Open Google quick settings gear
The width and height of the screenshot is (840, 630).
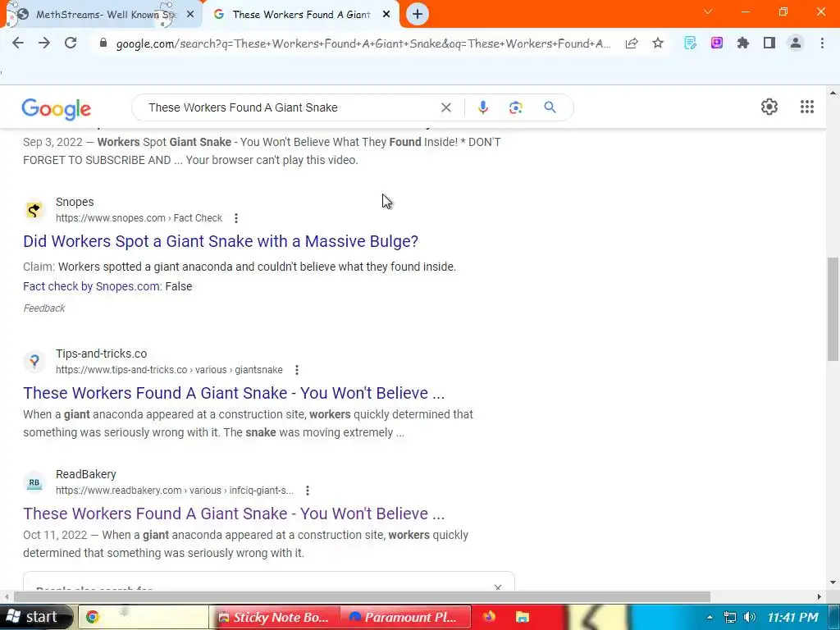tap(769, 107)
